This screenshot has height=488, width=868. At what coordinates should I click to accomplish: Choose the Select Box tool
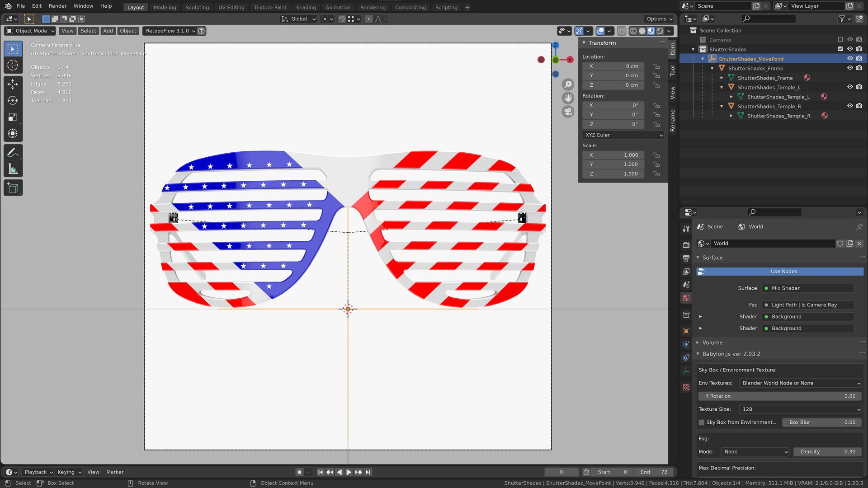coord(13,49)
